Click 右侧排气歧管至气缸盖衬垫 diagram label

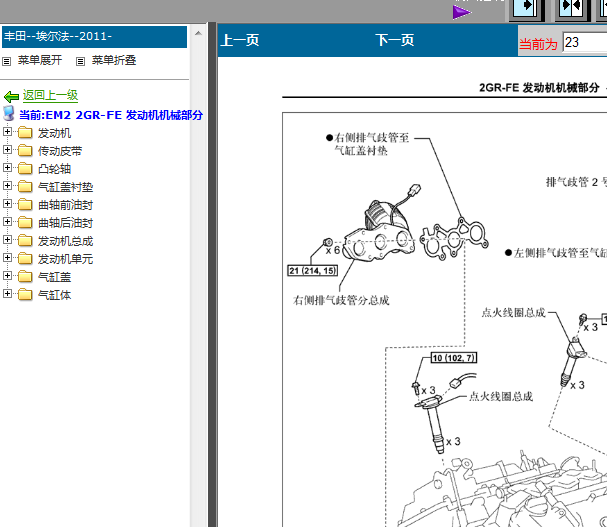coord(367,144)
